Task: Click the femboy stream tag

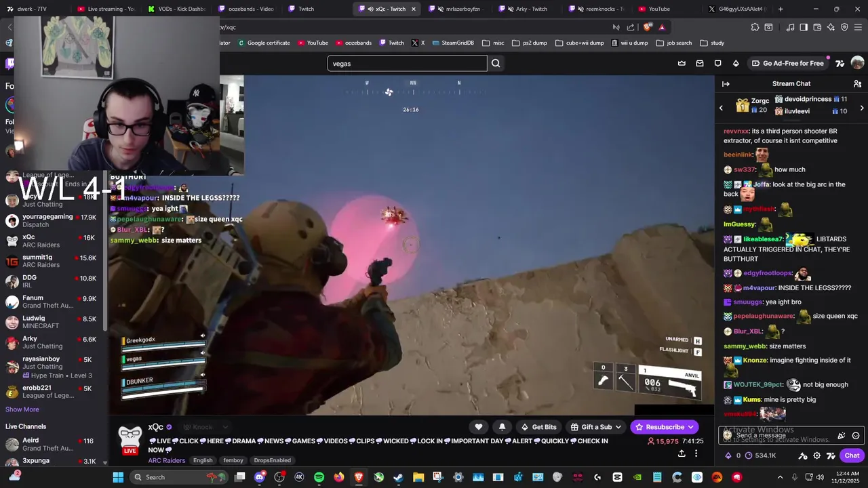Action: 233,460
